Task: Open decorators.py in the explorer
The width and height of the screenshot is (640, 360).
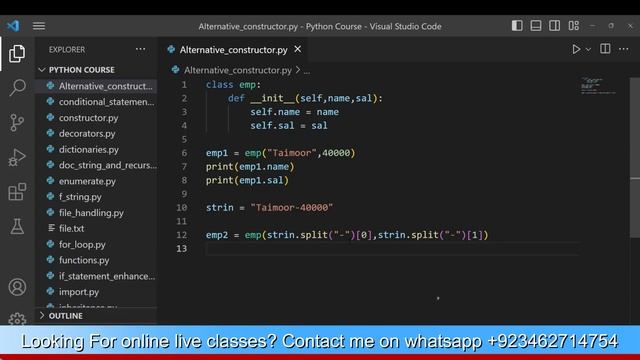Action: 97,133
